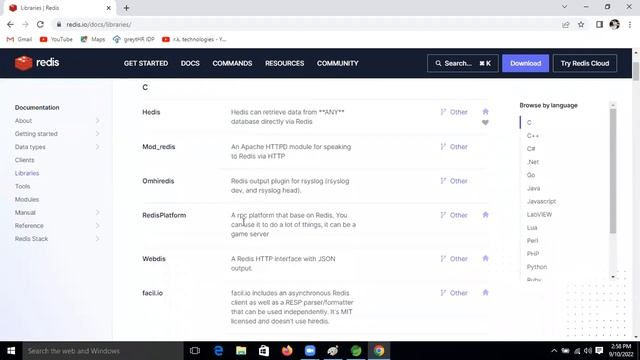Open the Hedis homepage house icon
The width and height of the screenshot is (640, 360).
(485, 111)
